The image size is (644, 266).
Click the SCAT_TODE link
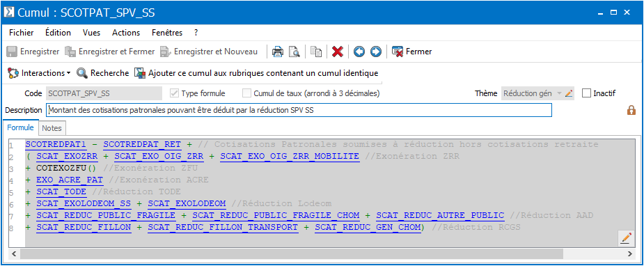click(61, 191)
